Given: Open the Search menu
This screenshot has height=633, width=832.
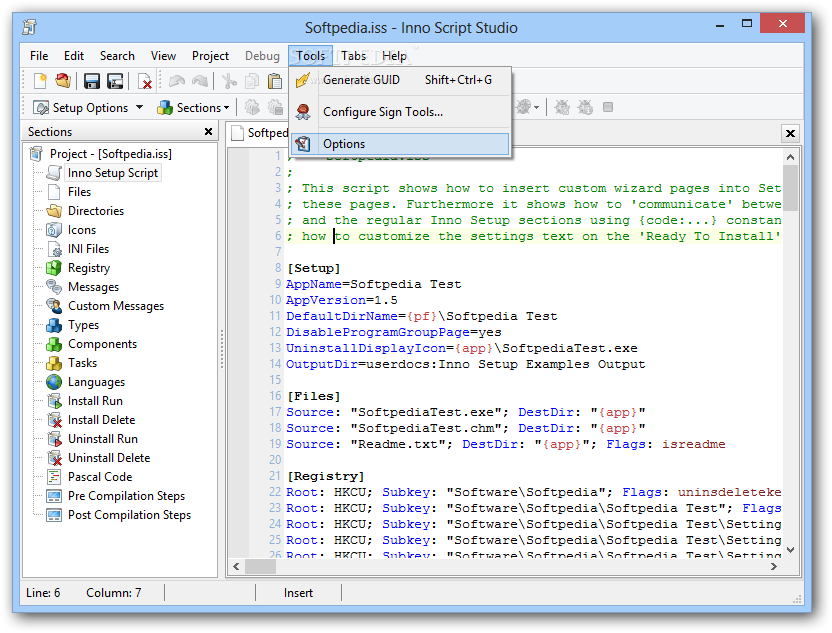Looking at the screenshot, I should (117, 56).
